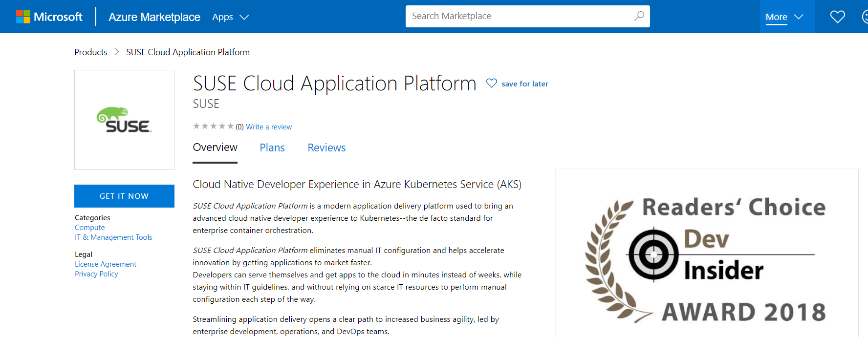Click the five-star rating row
This screenshot has height=337, width=868.
click(213, 126)
